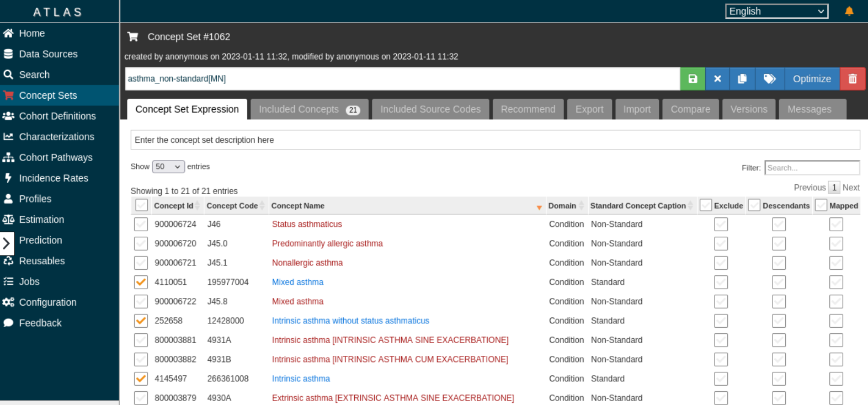Expand the sidebar using the chevron arrow
Screen dimensions: 868x405
click(x=7, y=243)
